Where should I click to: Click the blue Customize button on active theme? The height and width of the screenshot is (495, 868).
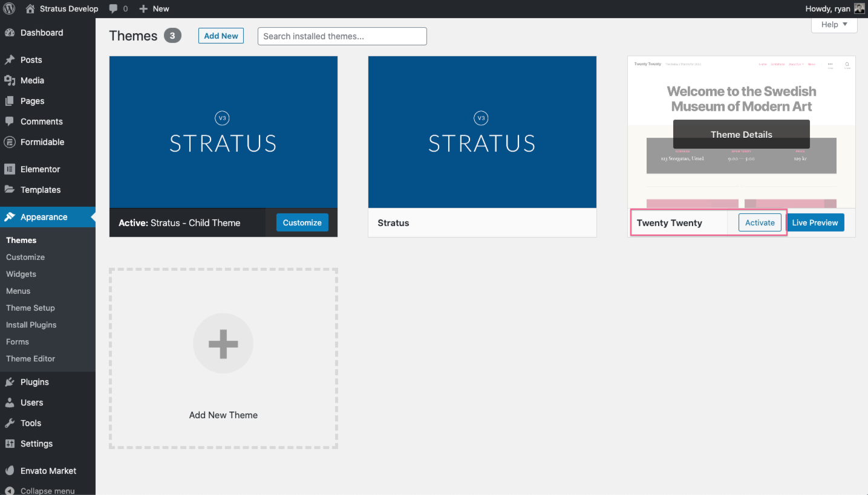[x=302, y=222]
